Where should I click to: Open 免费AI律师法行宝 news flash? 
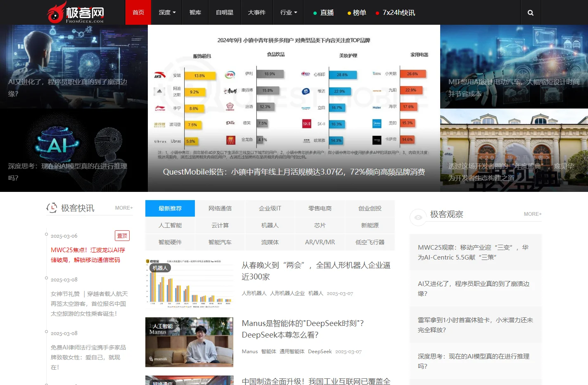pos(88,357)
